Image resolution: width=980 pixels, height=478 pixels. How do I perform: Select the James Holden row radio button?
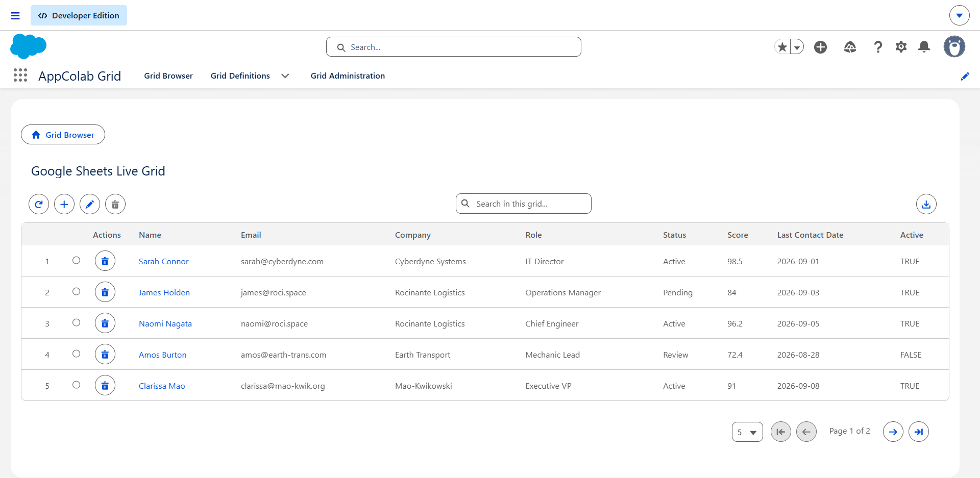[x=76, y=291]
